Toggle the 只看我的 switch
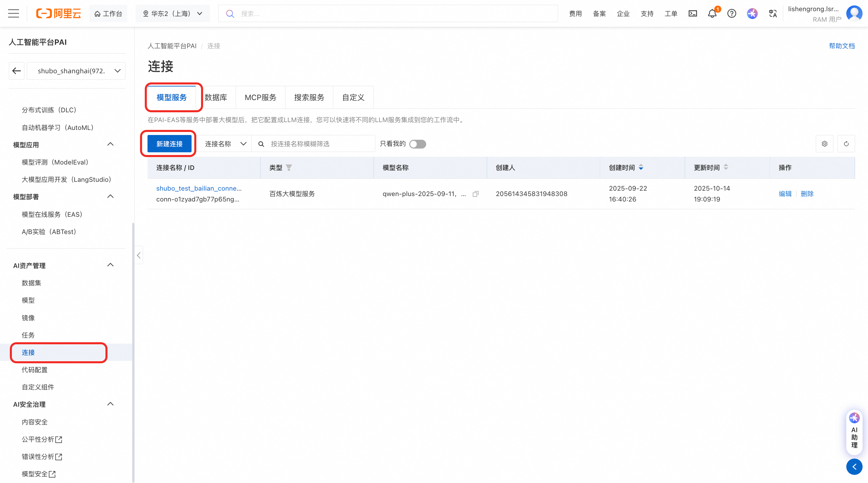Screen dimensions: 868x483 click(417, 144)
